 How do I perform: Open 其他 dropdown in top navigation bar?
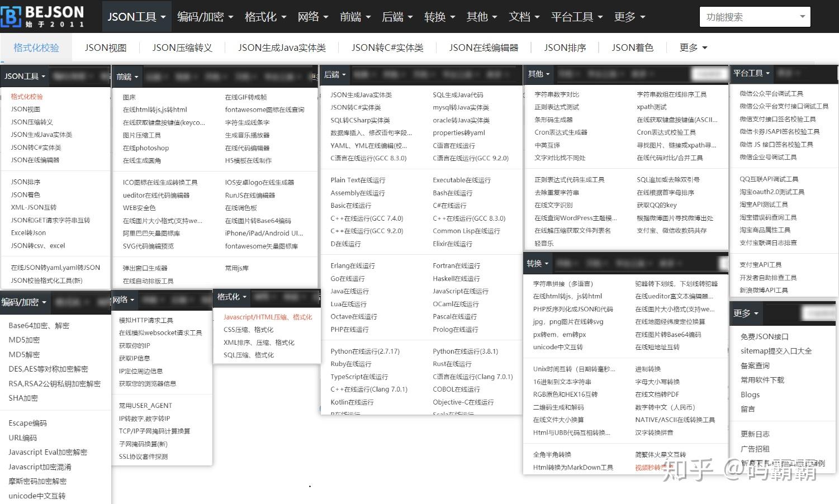coord(482,17)
